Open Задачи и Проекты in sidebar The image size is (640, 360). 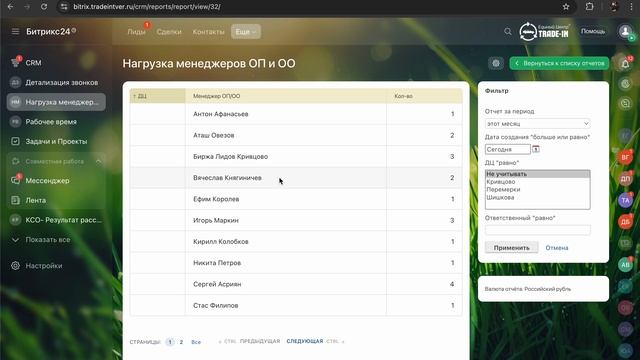[x=56, y=141]
